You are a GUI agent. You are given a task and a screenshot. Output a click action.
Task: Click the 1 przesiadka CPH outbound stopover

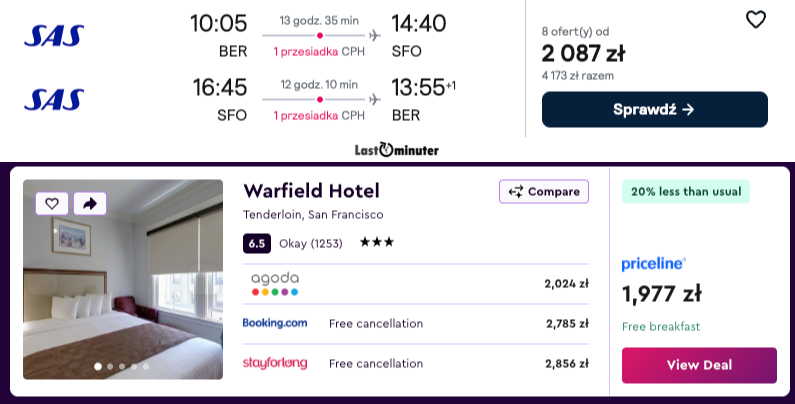tap(319, 52)
